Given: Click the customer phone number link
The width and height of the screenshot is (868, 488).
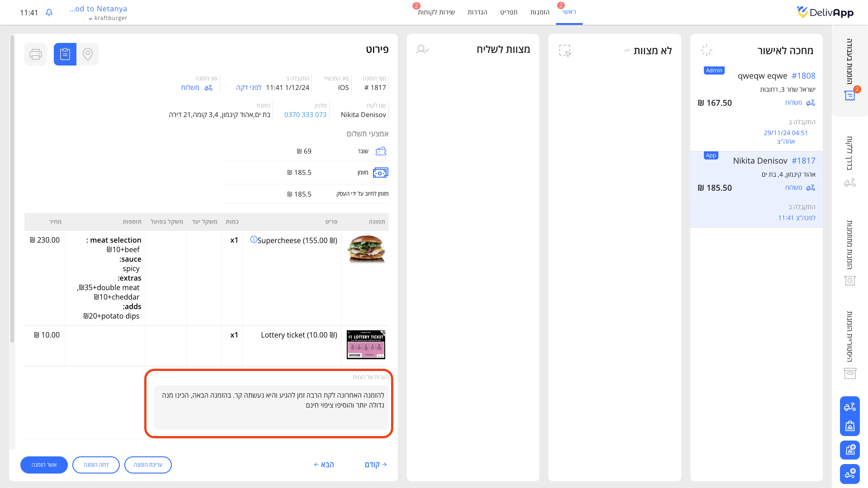Looking at the screenshot, I should 305,115.
